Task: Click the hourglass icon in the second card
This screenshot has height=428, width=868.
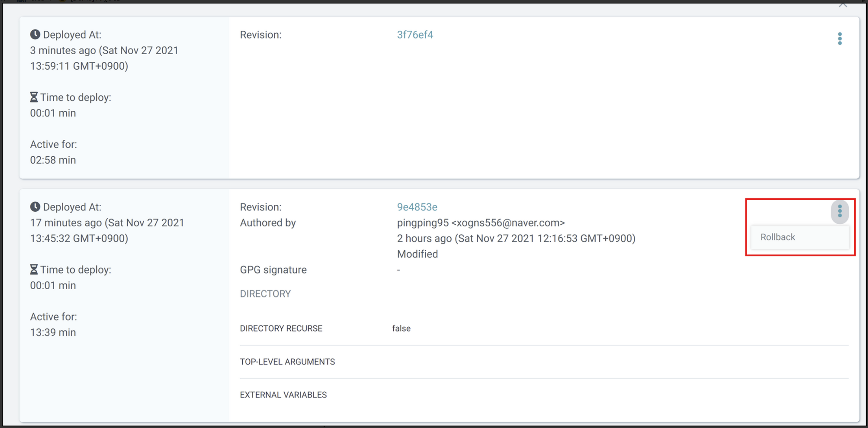Action: pyautogui.click(x=34, y=270)
